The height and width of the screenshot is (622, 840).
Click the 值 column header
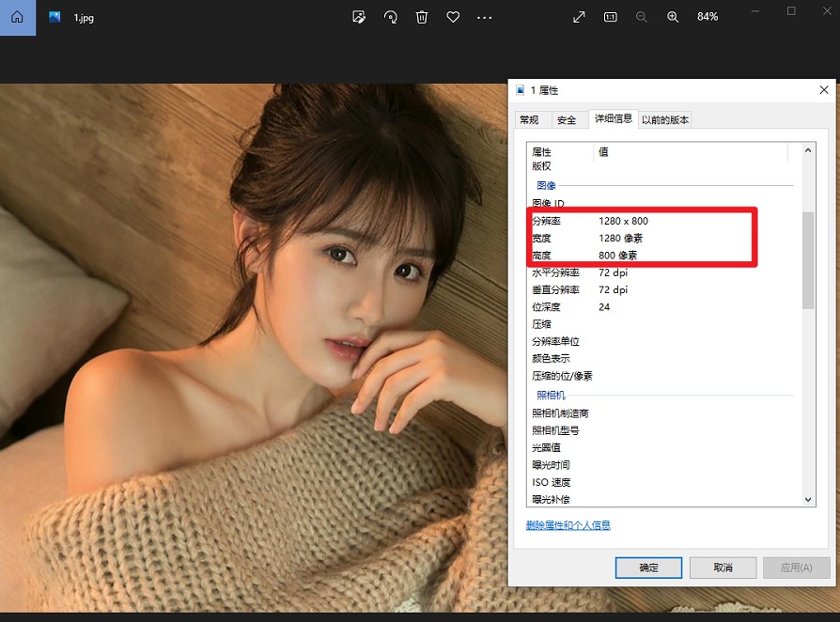pos(691,152)
